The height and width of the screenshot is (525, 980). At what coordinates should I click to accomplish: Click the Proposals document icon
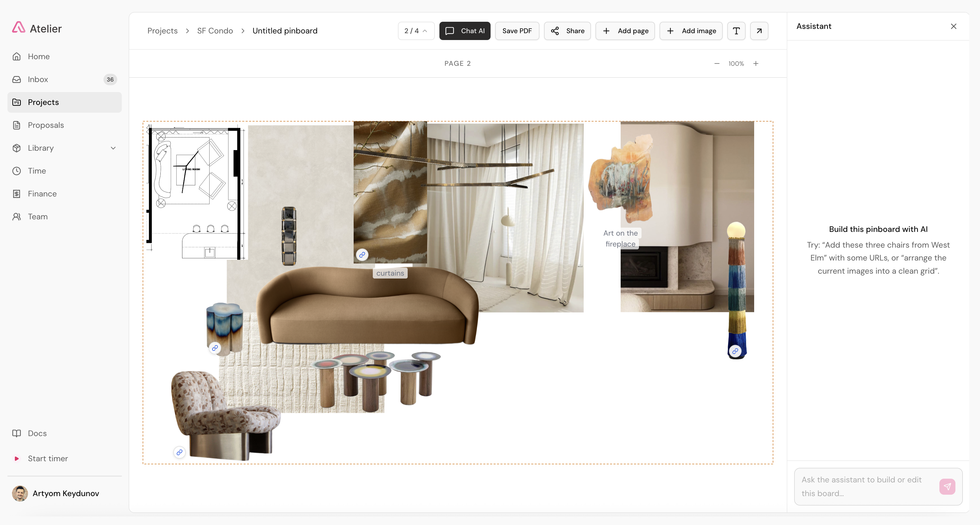coord(16,125)
